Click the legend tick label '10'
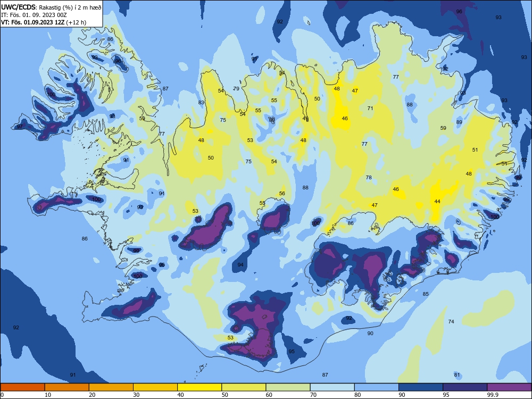Screen dimensions: 532x399 48,395
